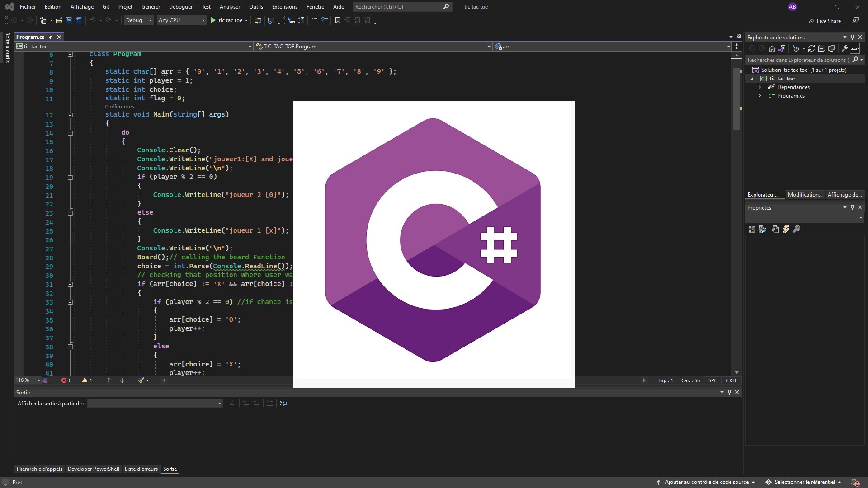868x488 pixels.
Task: Click in the Rechercher (Ctrl+Q) search box
Action: [x=402, y=7]
